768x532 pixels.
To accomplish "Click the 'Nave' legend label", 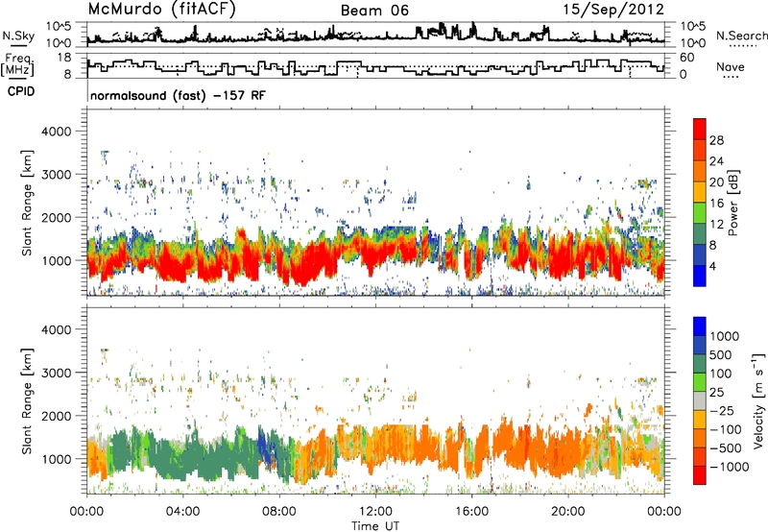I will 731,66.
